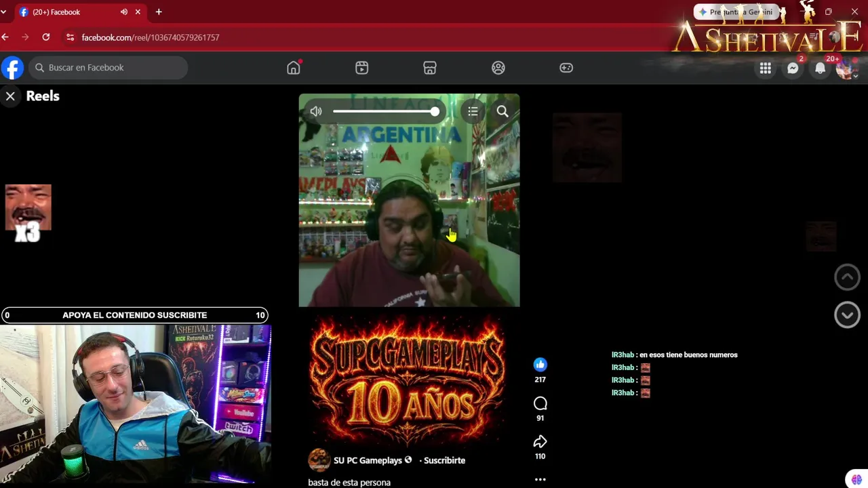868x488 pixels.
Task: Open more options for the reel
Action: pyautogui.click(x=540, y=479)
